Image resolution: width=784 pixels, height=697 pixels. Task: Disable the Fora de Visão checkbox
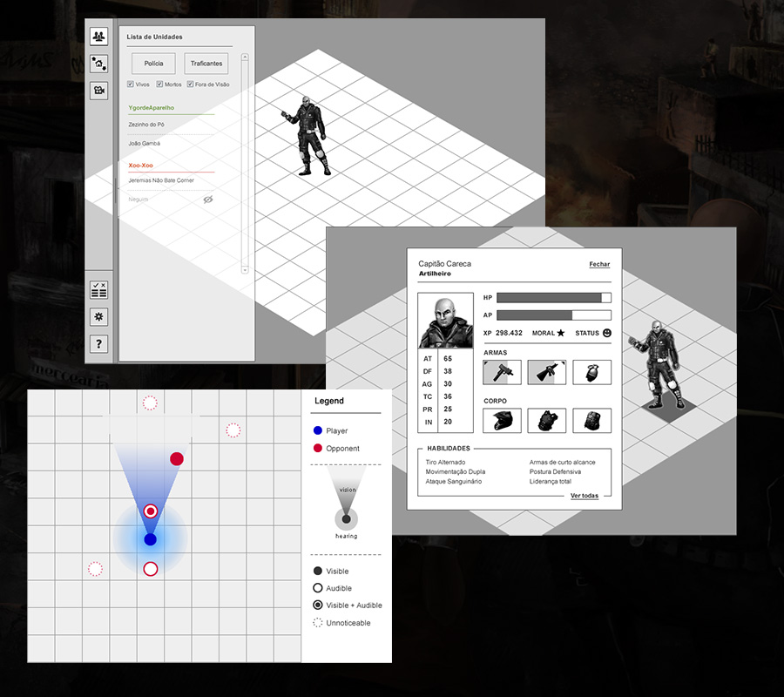(190, 85)
